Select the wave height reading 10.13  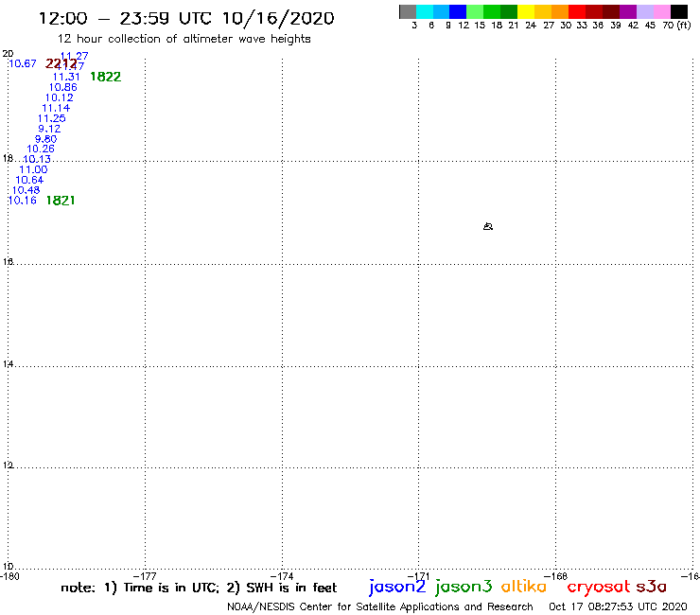pos(37,159)
